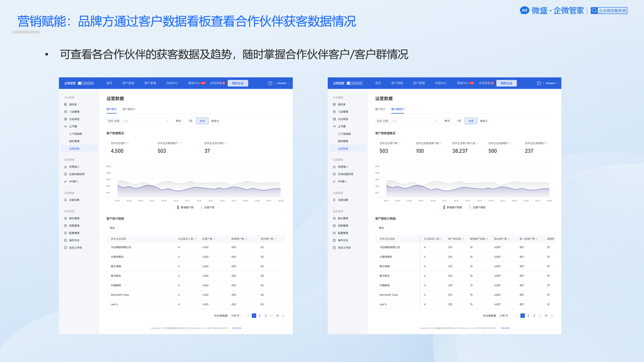The height and width of the screenshot is (362, 644).
Task: Click 导出 button in left dashboard
Action: tap(112, 228)
